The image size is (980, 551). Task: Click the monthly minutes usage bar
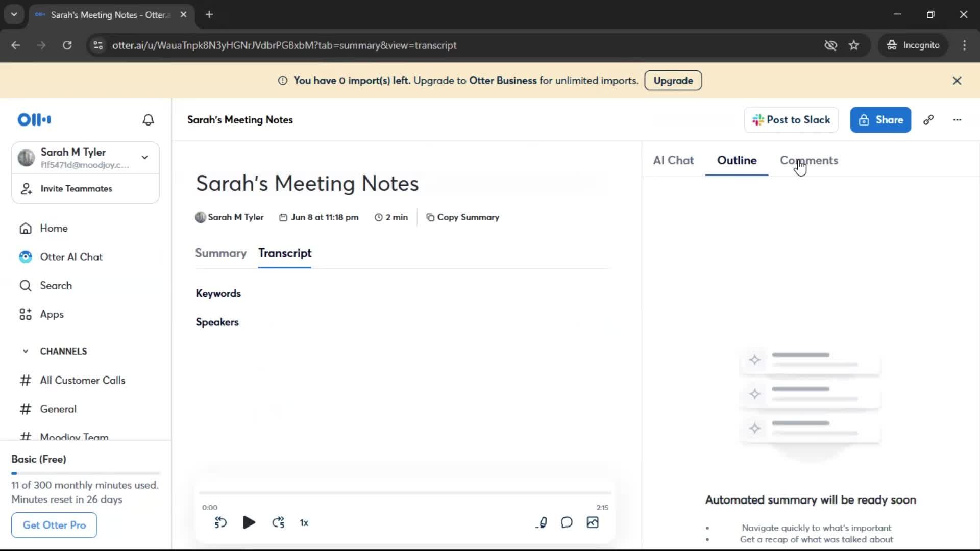(86, 473)
